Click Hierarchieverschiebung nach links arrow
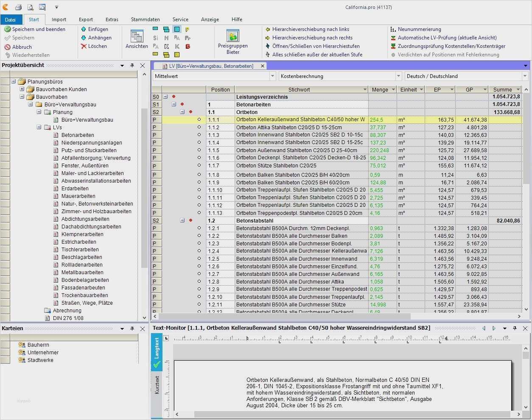The height and width of the screenshot is (420, 532). point(268,29)
